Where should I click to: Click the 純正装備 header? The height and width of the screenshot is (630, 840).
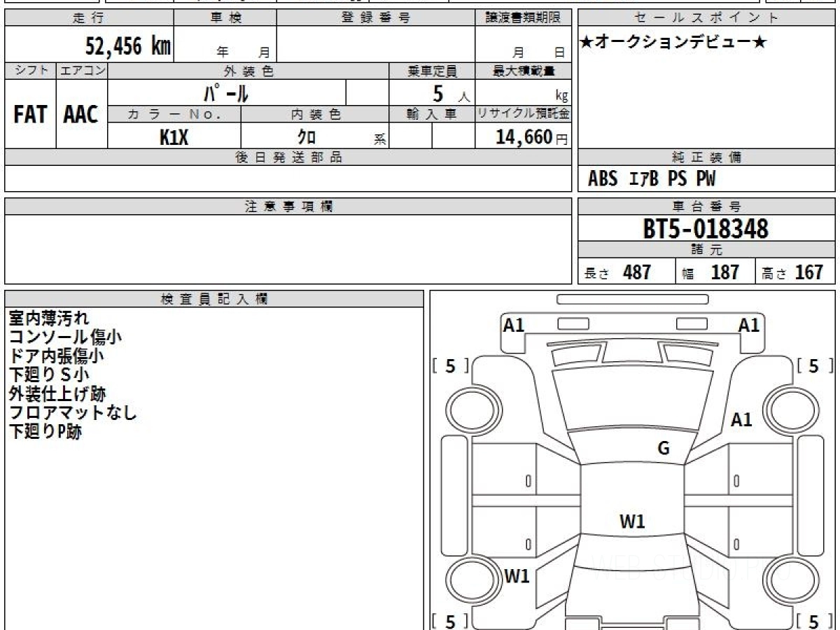pos(707,157)
